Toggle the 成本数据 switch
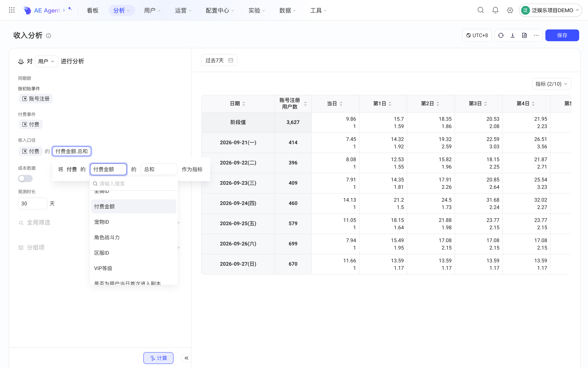The width and height of the screenshot is (588, 368). pyautogui.click(x=25, y=178)
